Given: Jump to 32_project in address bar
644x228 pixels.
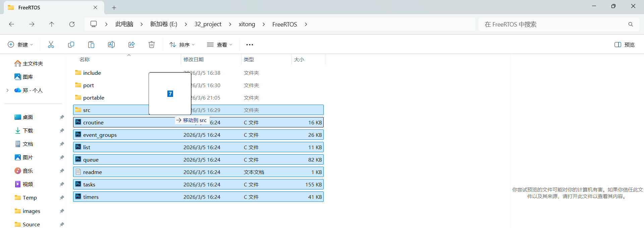Looking at the screenshot, I should tap(208, 24).
